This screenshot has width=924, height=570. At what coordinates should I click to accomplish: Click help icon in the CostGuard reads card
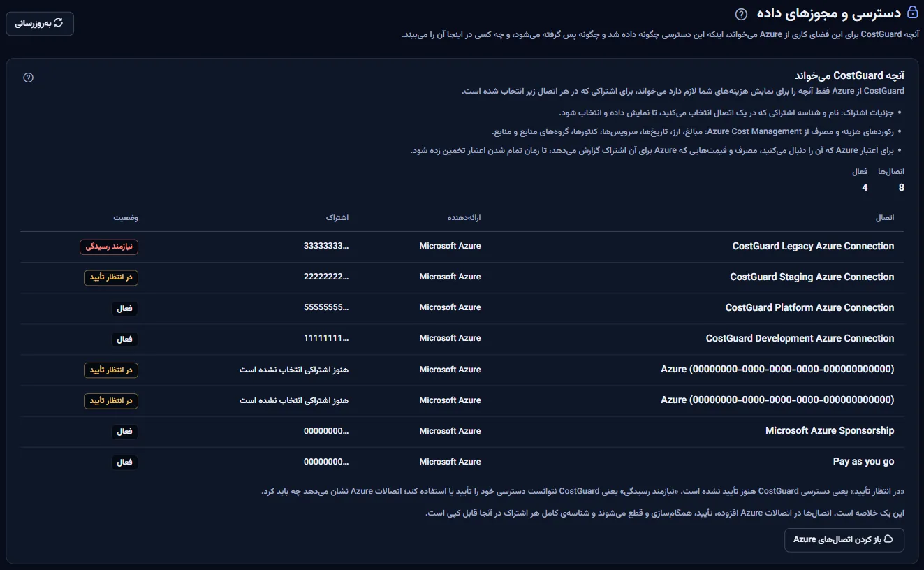(x=29, y=78)
